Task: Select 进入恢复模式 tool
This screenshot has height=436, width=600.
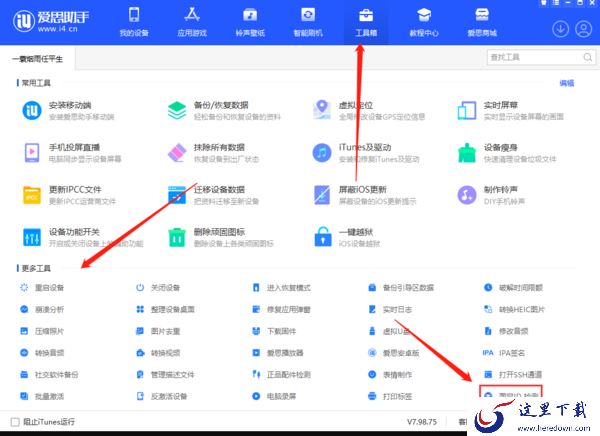Action: click(282, 287)
